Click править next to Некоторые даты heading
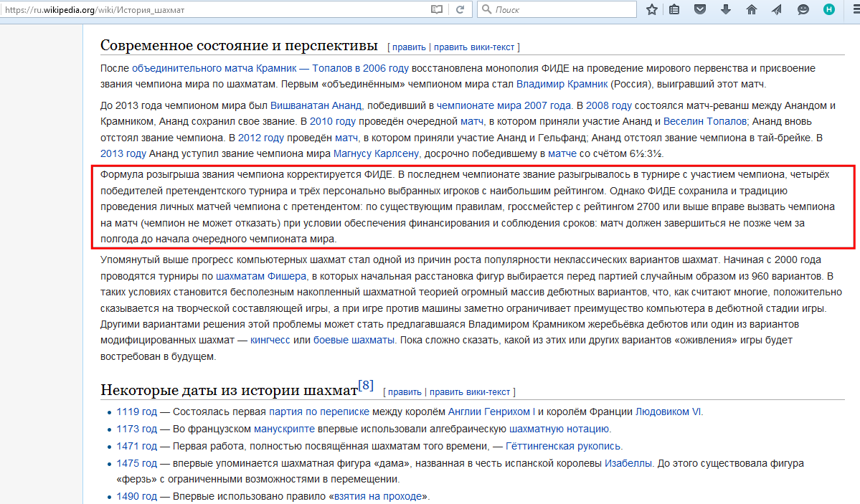The width and height of the screenshot is (860, 504). click(x=405, y=392)
